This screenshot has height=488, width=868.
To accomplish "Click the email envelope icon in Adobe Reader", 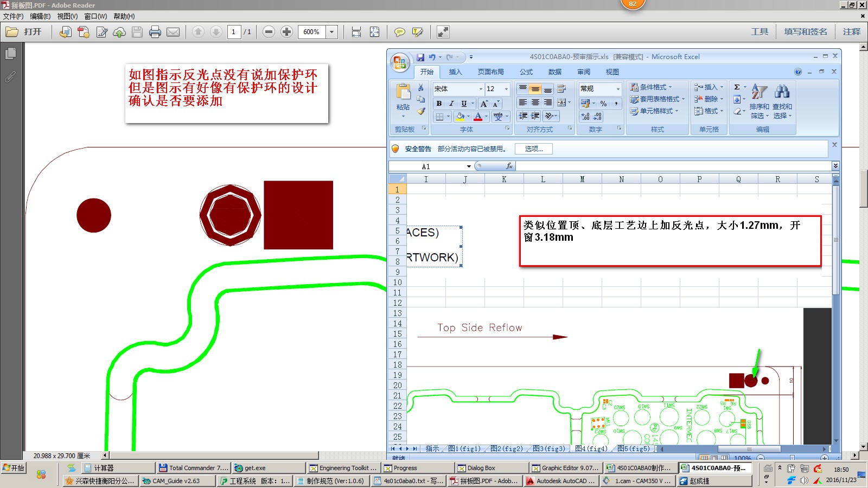I will (173, 32).
